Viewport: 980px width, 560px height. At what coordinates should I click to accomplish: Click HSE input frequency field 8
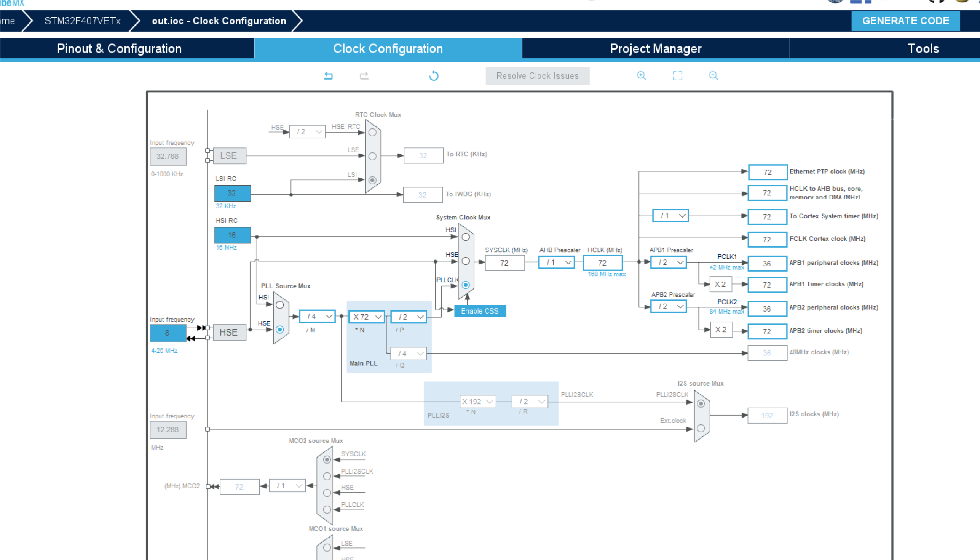[168, 333]
